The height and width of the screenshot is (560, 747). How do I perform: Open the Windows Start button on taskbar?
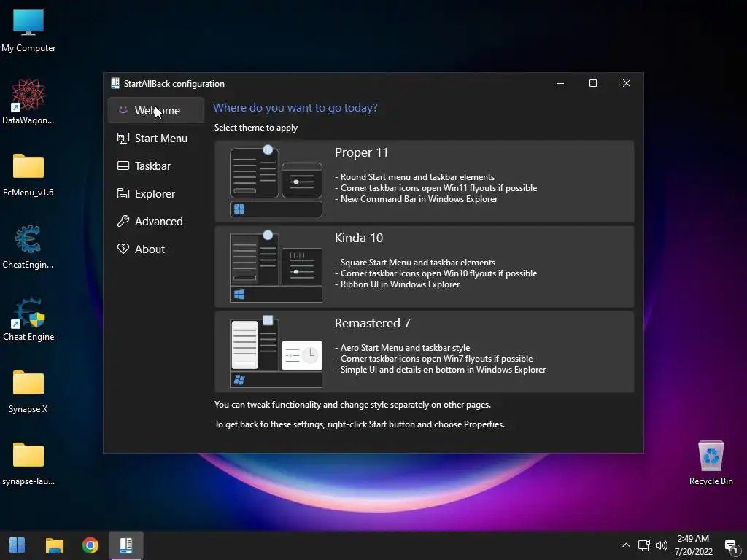(x=18, y=545)
